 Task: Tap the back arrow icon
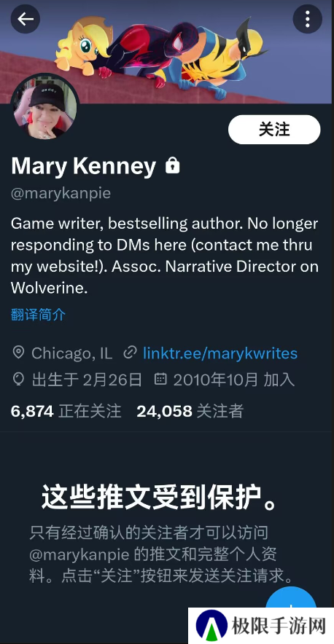coord(25,19)
